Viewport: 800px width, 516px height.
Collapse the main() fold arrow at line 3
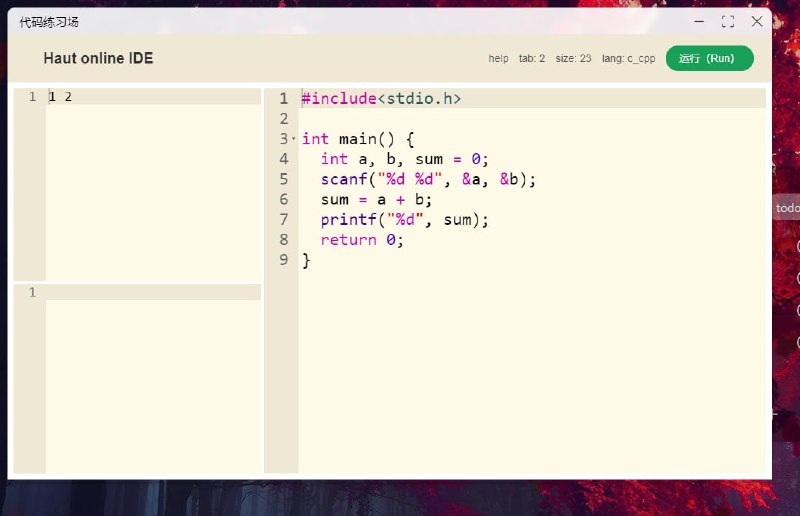pyautogui.click(x=293, y=138)
